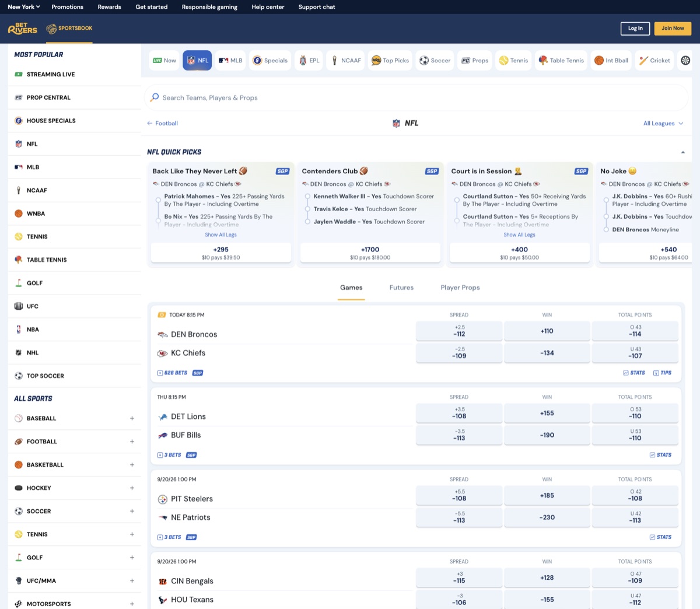
Task: Open Tips for Broncos at Chiefs game
Action: coord(662,373)
